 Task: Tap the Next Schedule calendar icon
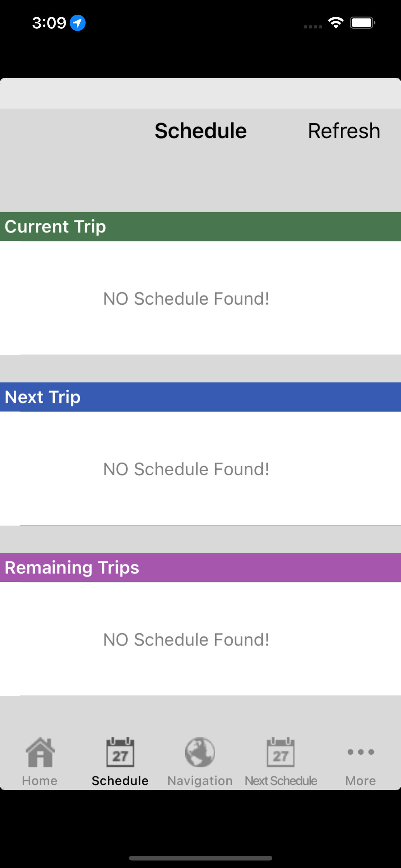pos(280,752)
